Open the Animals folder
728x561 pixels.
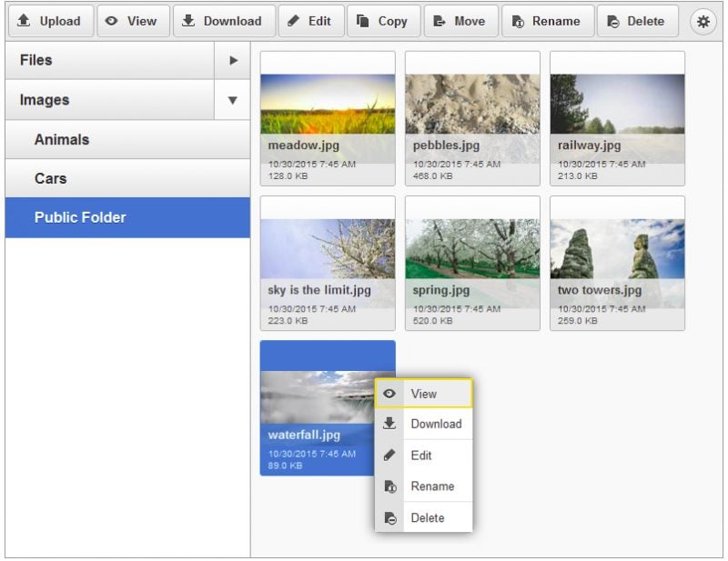point(127,140)
